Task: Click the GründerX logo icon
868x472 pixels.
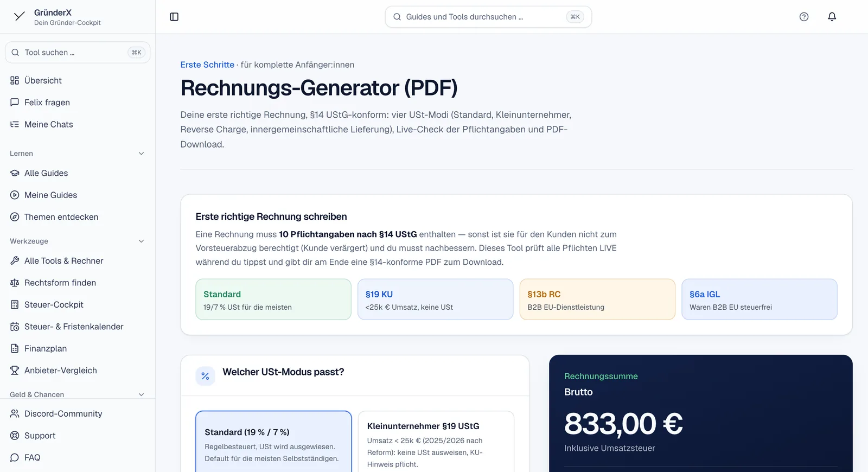Action: pyautogui.click(x=20, y=16)
